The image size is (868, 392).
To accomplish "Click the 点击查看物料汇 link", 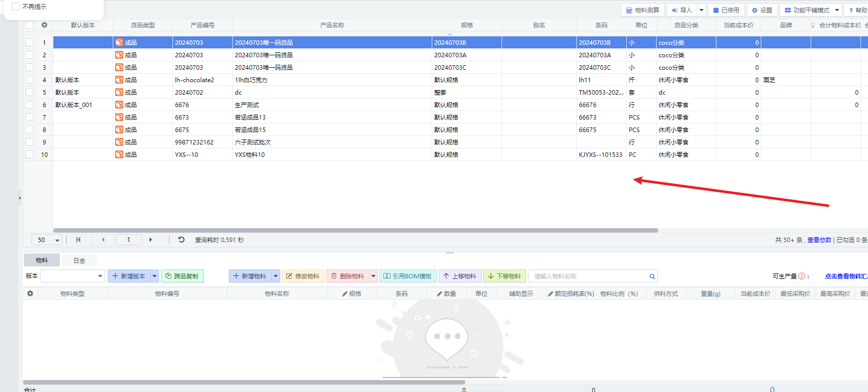I will [x=846, y=276].
